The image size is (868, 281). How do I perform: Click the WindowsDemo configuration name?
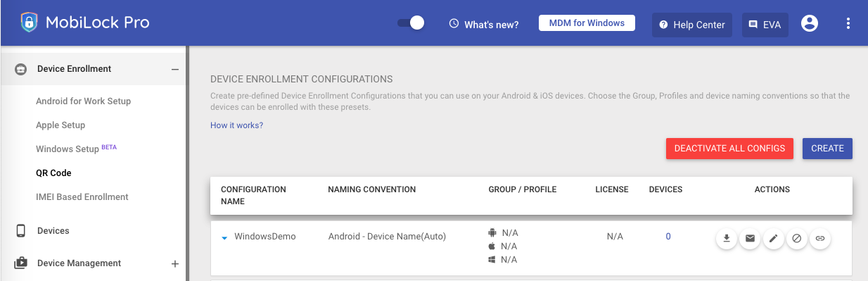point(265,237)
